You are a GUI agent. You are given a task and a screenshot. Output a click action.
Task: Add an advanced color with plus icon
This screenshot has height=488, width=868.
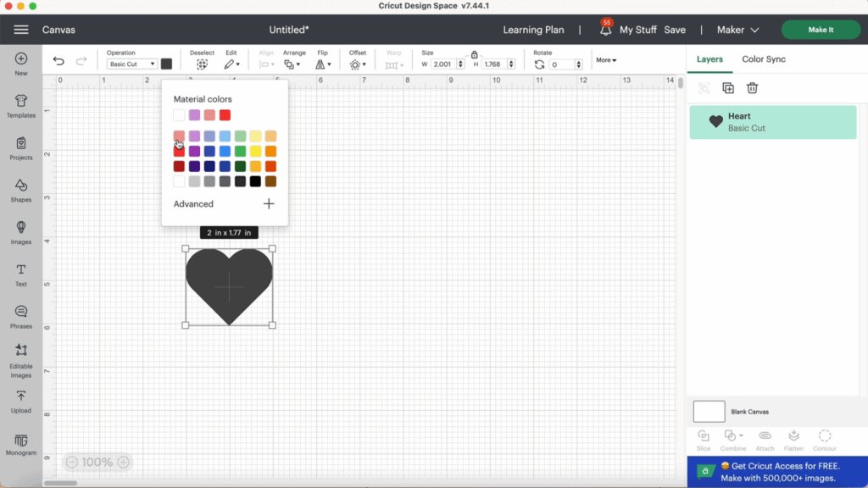(x=269, y=203)
